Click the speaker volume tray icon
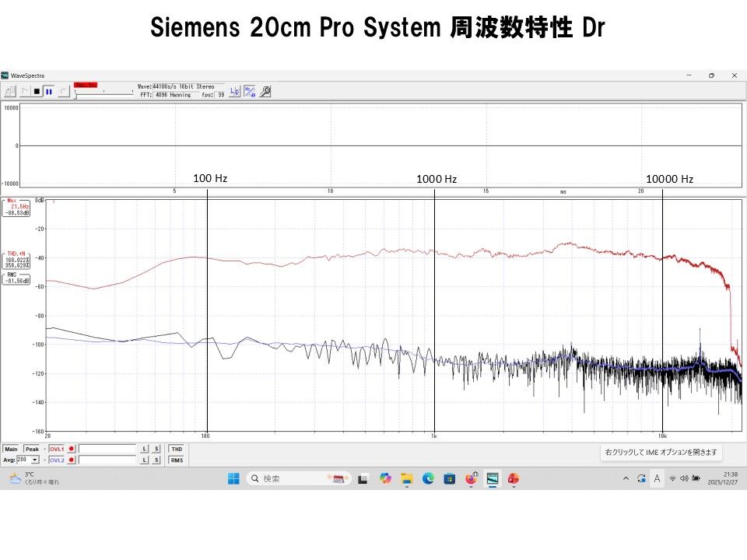This screenshot has width=747, height=560. click(x=684, y=478)
